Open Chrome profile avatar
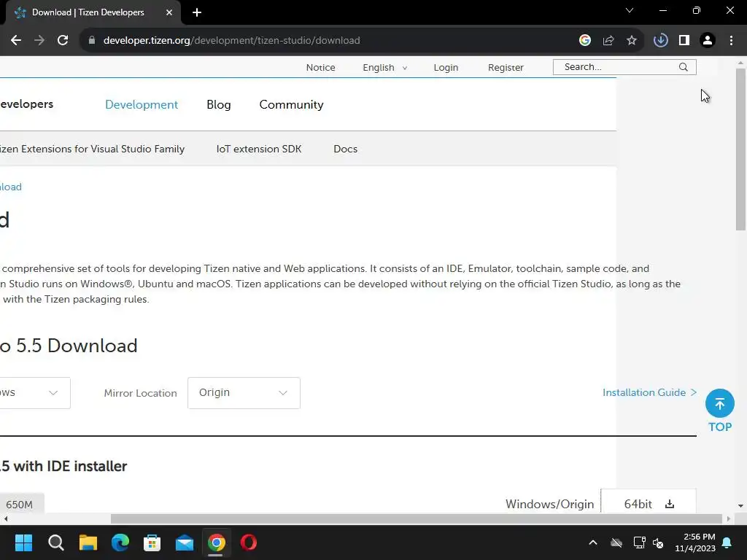 [x=708, y=41]
